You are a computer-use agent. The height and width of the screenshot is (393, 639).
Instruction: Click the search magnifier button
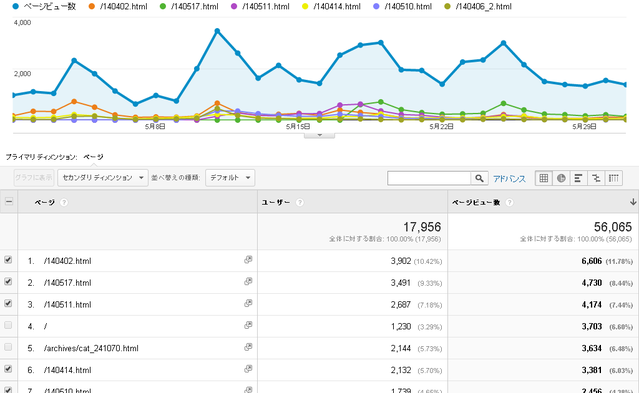click(x=479, y=178)
